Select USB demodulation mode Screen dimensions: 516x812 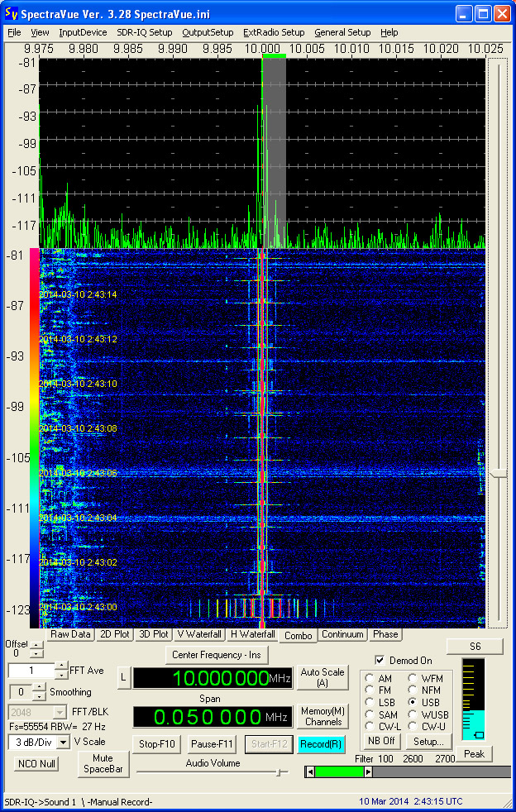(413, 702)
